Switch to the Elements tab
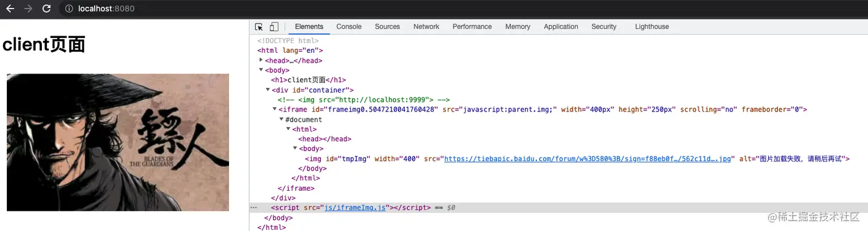Viewport: 868px width, 231px height. pos(309,26)
